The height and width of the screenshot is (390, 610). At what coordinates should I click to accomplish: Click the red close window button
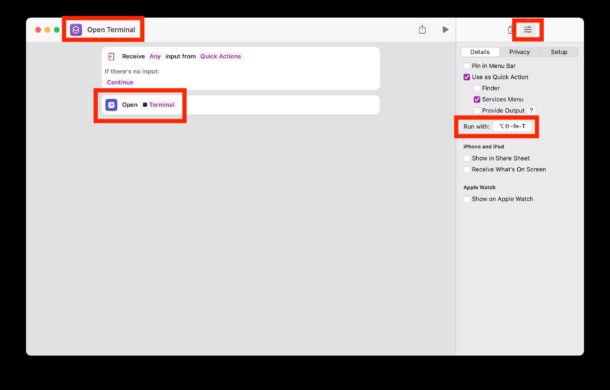[x=38, y=30]
